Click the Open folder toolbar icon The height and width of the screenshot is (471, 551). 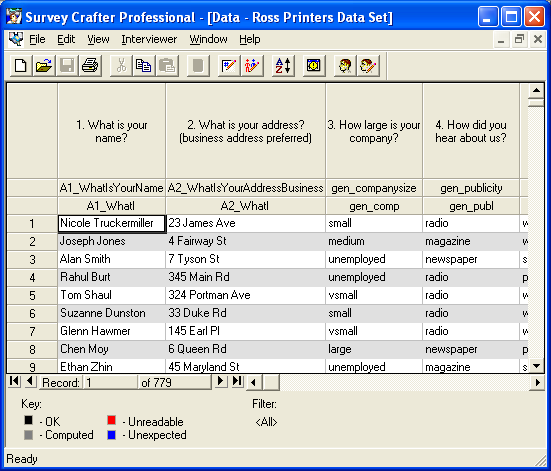tap(44, 65)
